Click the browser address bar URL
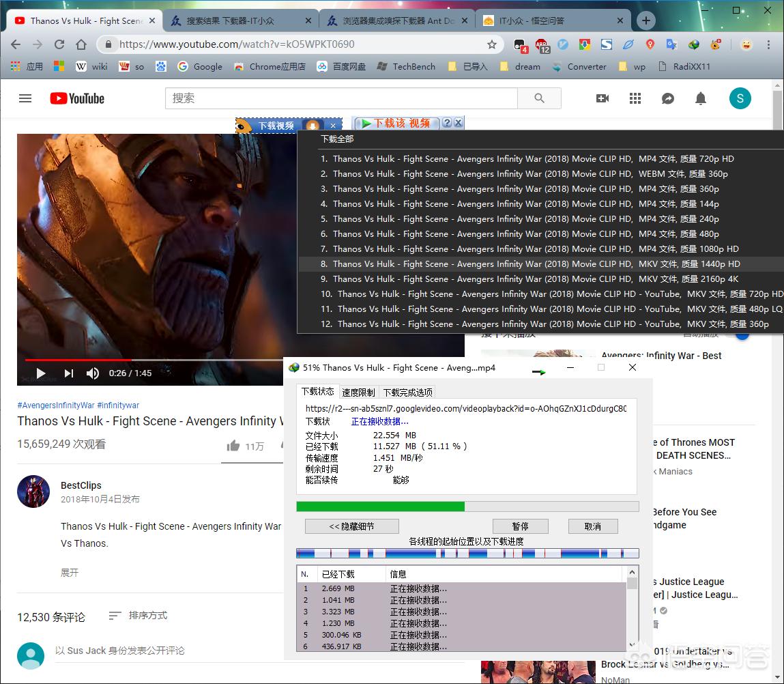The width and height of the screenshot is (784, 684). tap(237, 44)
